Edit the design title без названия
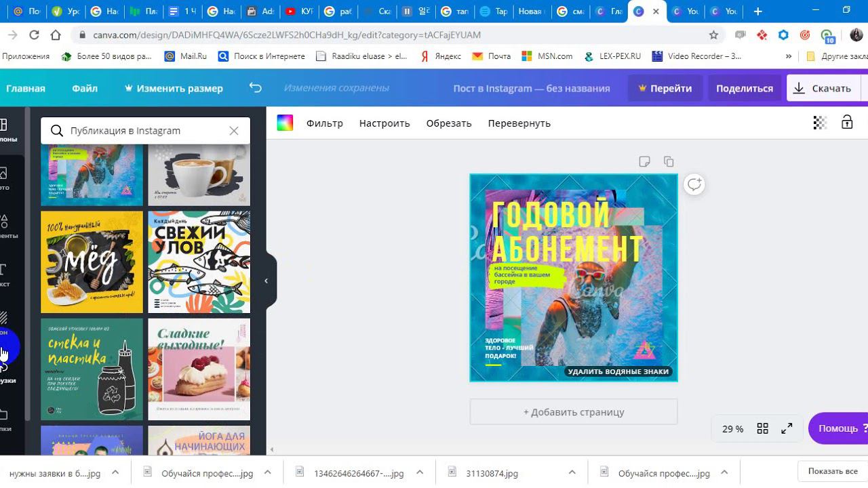The height and width of the screenshot is (488, 868). tap(532, 88)
